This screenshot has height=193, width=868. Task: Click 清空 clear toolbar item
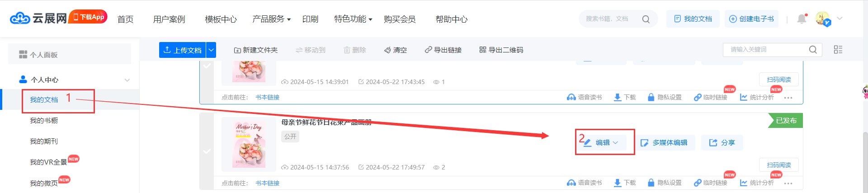396,50
